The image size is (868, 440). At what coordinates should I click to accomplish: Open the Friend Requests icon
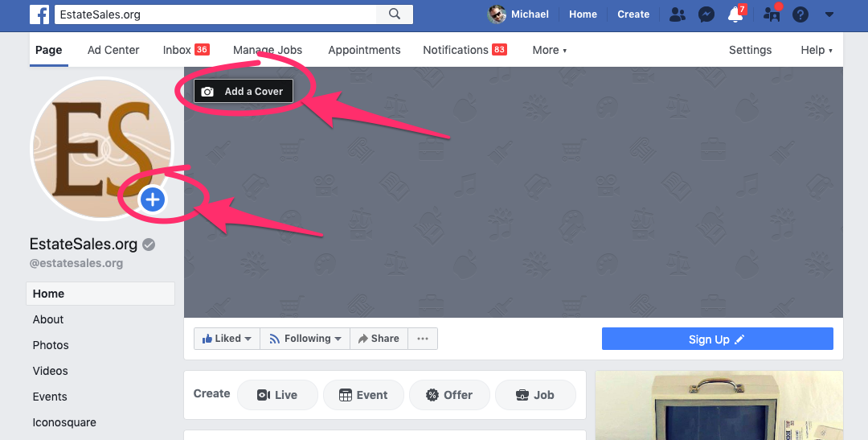tap(677, 14)
